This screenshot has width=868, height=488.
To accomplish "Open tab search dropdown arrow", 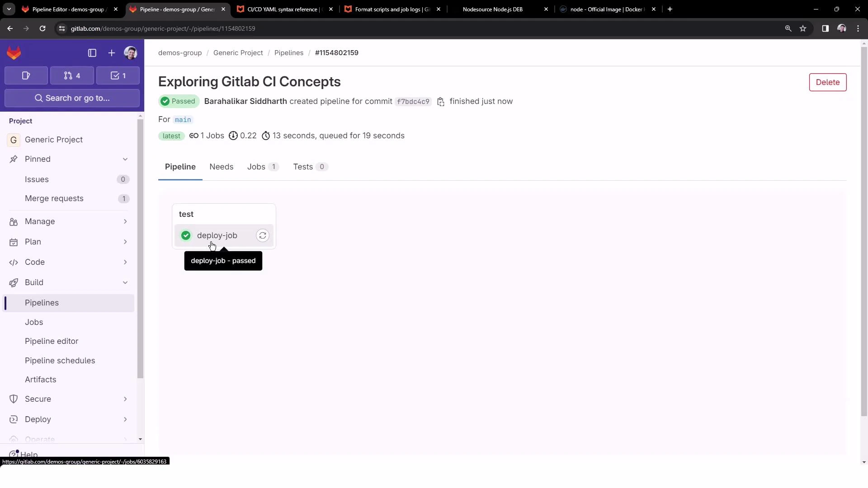I will pos(9,9).
